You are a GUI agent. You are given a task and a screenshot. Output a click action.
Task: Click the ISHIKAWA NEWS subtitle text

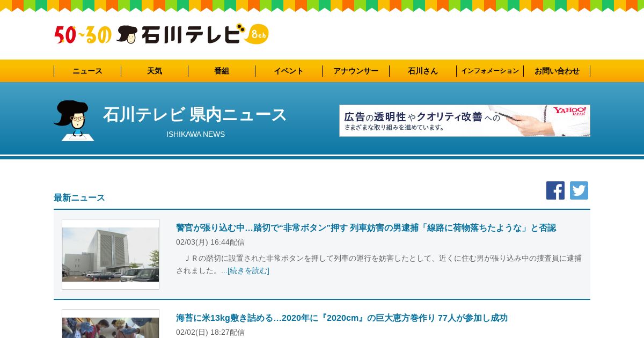195,134
